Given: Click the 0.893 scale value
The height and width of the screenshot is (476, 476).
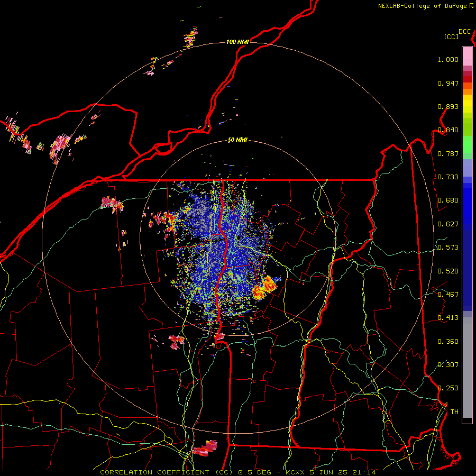Looking at the screenshot, I should [x=448, y=106].
